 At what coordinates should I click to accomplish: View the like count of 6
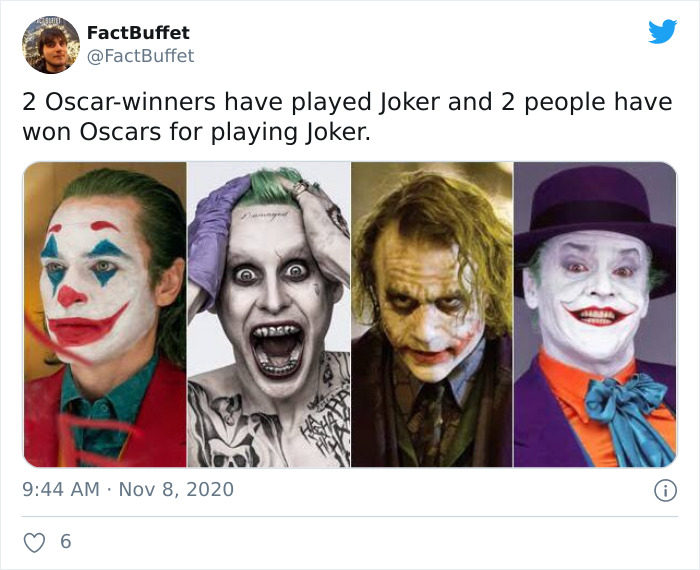tap(66, 542)
